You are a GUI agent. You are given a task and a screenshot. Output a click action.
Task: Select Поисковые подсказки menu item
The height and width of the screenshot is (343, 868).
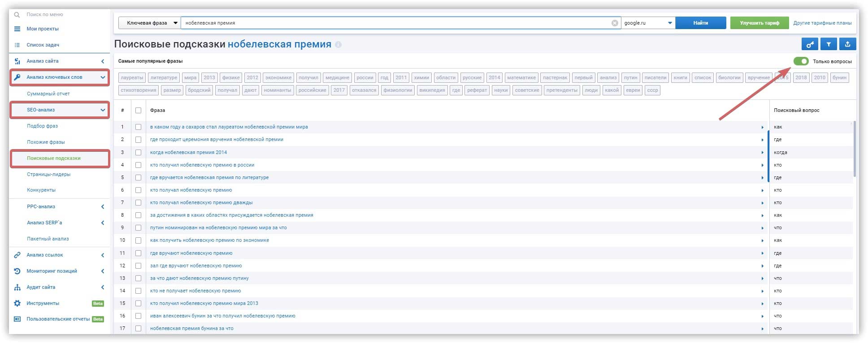pyautogui.click(x=54, y=158)
